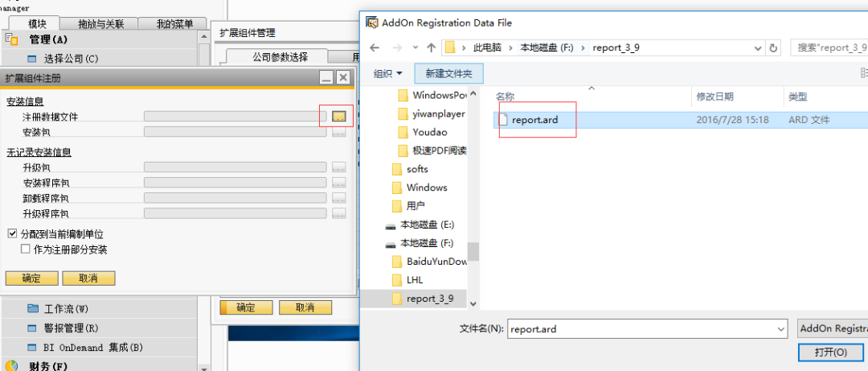868x371 pixels.
Task: Select the WindowsPow folder in tree
Action: click(433, 95)
